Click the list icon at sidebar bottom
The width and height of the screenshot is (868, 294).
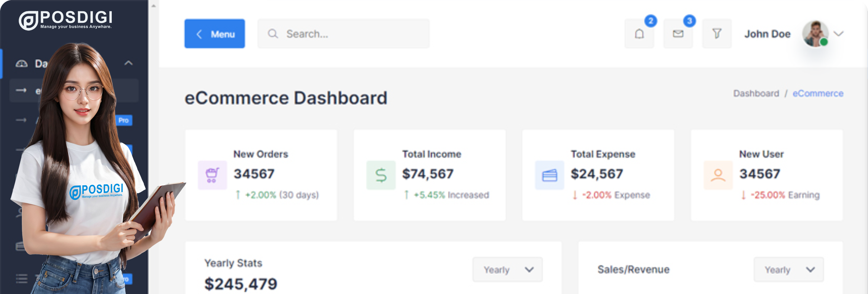pos(22,278)
